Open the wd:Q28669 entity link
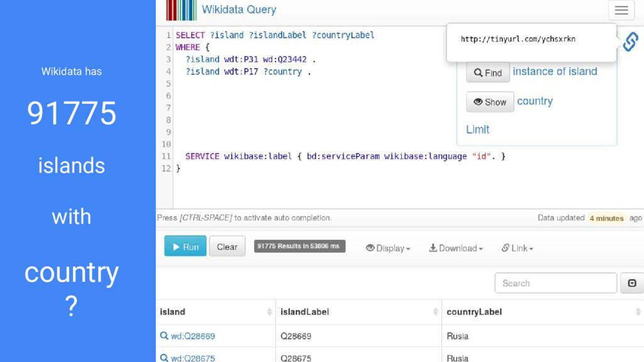 click(192, 336)
